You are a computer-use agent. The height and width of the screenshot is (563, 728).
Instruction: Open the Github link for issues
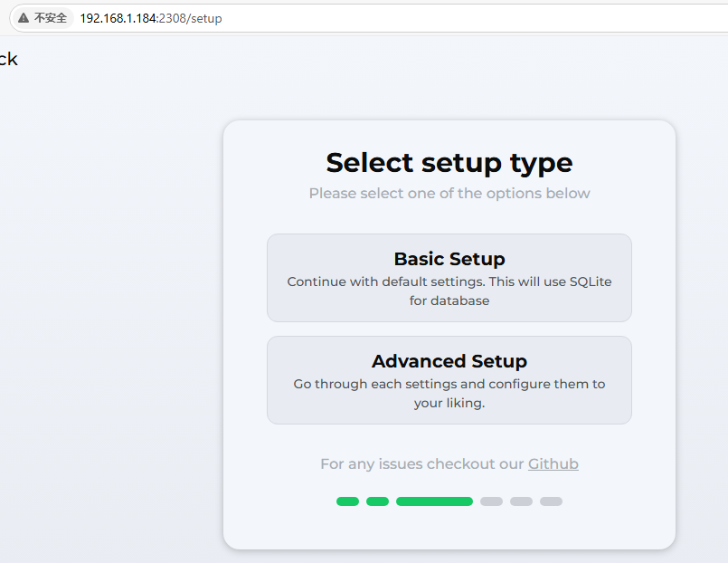point(553,464)
